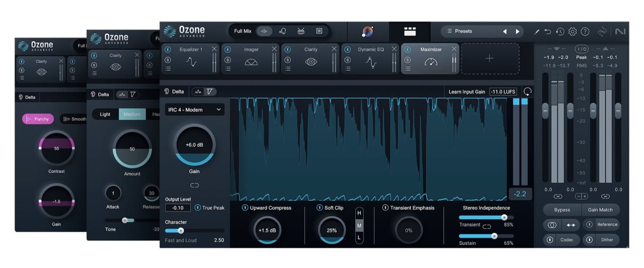The height and width of the screenshot is (268, 644).
Task: Select the bass speaker focus icon
Action: [x=319, y=31]
